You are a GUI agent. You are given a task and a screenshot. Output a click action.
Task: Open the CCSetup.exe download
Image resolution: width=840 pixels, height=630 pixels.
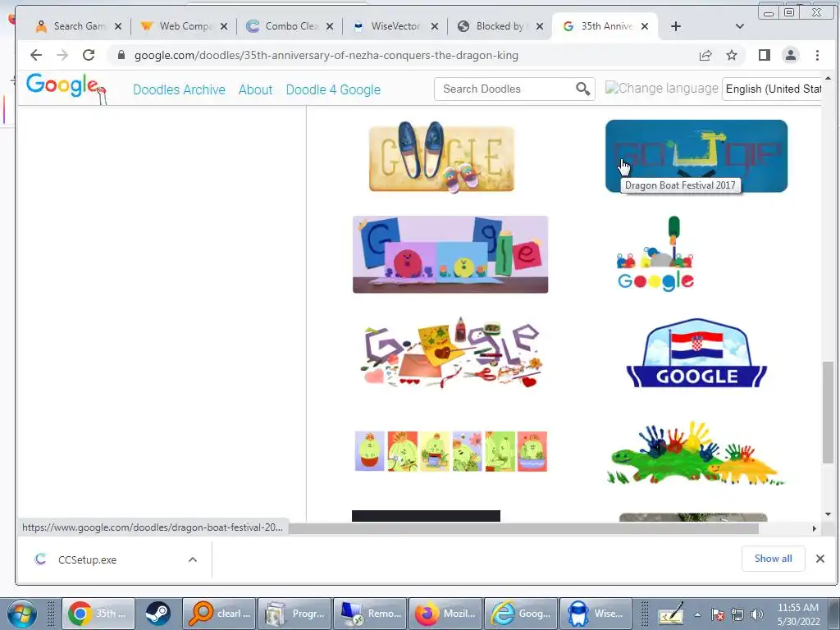point(87,559)
